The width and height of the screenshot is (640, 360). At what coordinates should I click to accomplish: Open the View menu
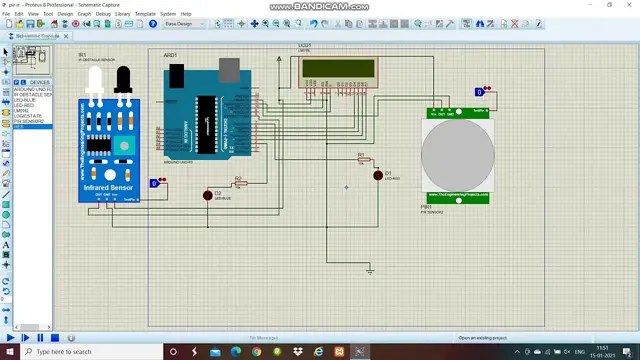coord(33,14)
